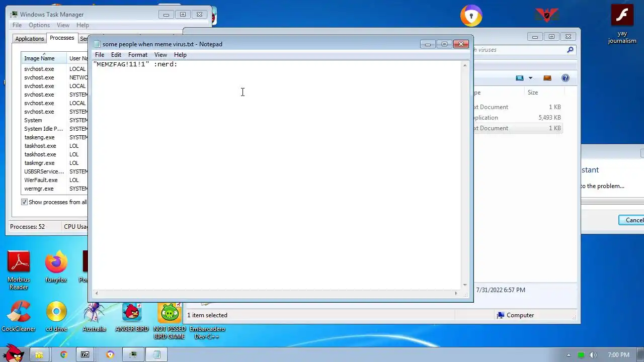Switch to Notepad taskbar button
Viewport: 644px width, 362px height.
click(156, 355)
